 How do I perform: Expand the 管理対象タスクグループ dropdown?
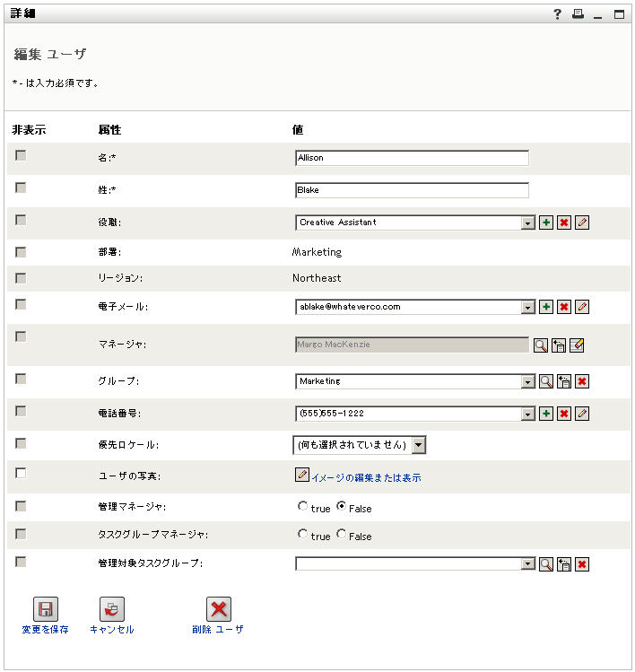[x=528, y=564]
